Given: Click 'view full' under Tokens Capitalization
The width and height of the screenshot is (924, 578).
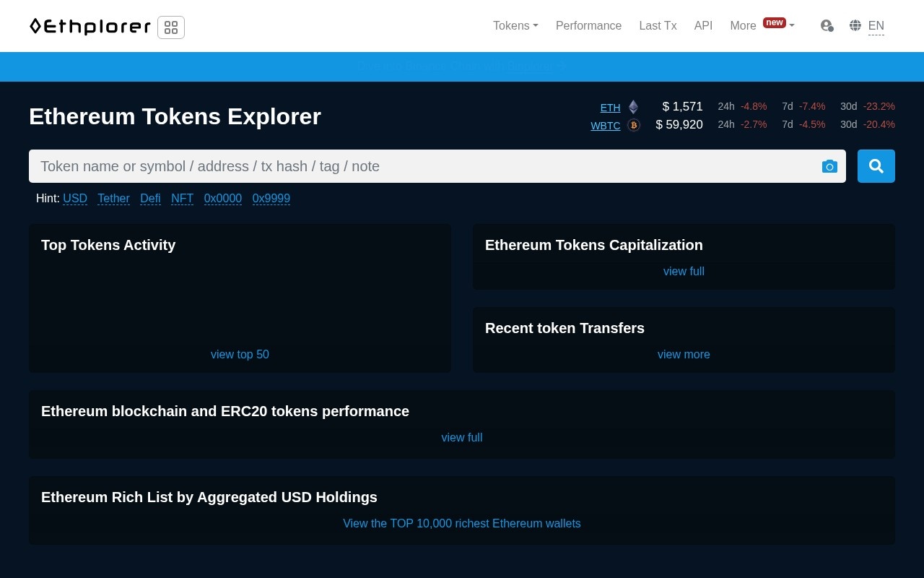Looking at the screenshot, I should (x=684, y=272).
